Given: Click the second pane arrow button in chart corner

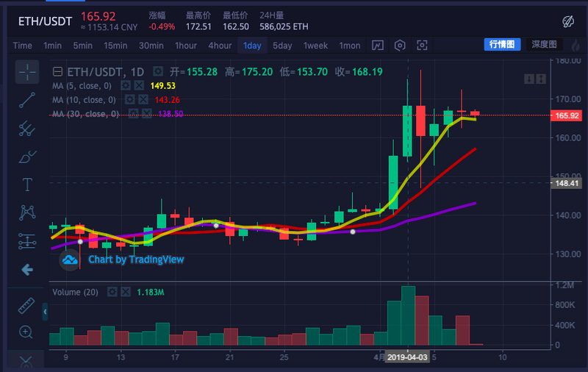Looking at the screenshot, I should 541,79.
